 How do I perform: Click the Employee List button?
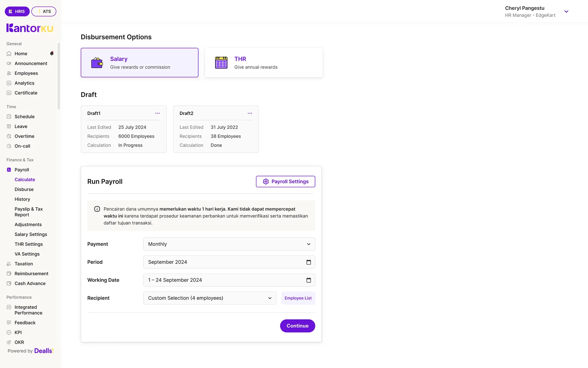coord(298,298)
